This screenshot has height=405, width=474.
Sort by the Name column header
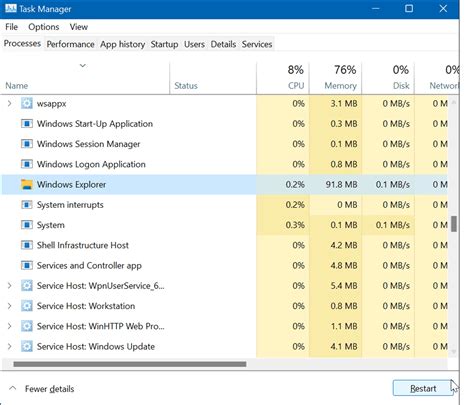click(85, 78)
